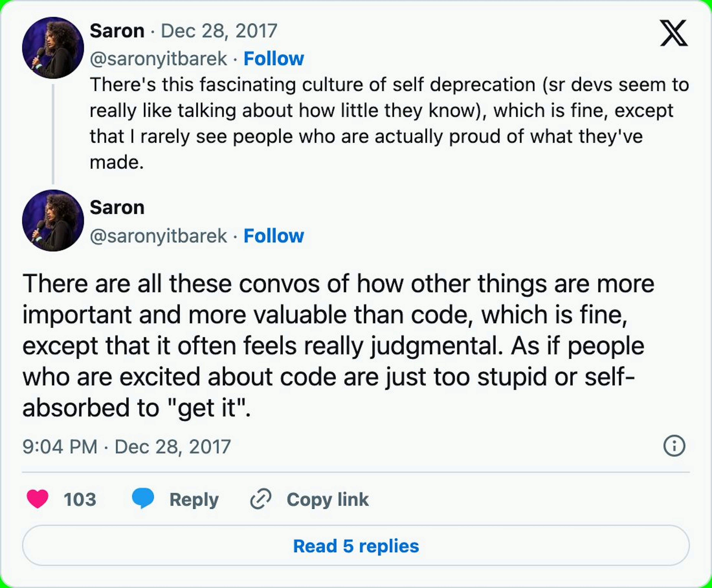Open the circled info icon near the timestamp
712x588 pixels.
(x=674, y=446)
